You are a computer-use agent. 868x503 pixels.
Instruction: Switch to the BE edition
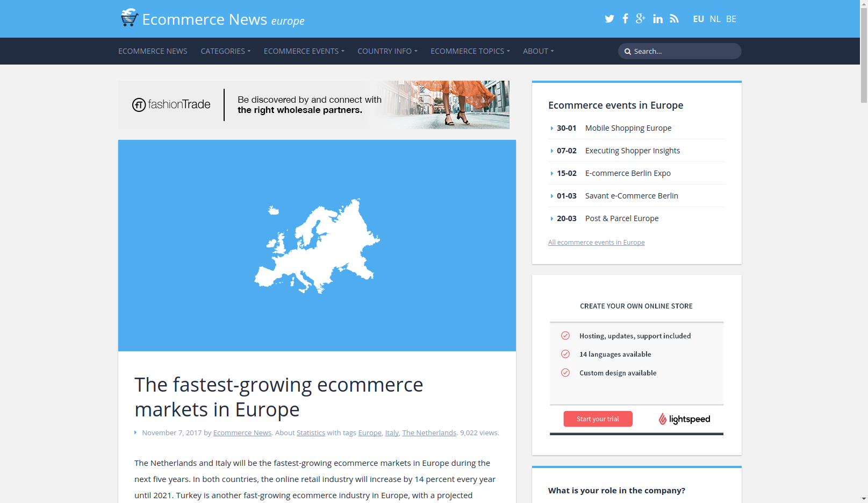[x=731, y=19]
